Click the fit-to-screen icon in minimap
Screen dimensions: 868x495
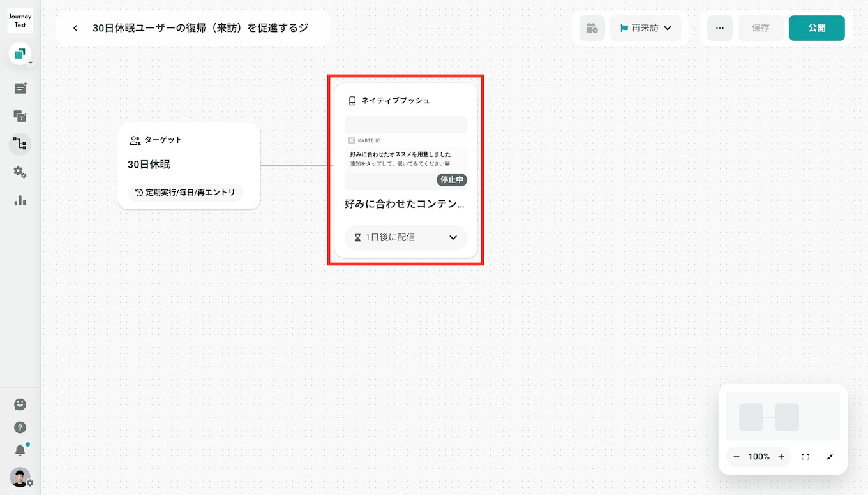(x=805, y=457)
